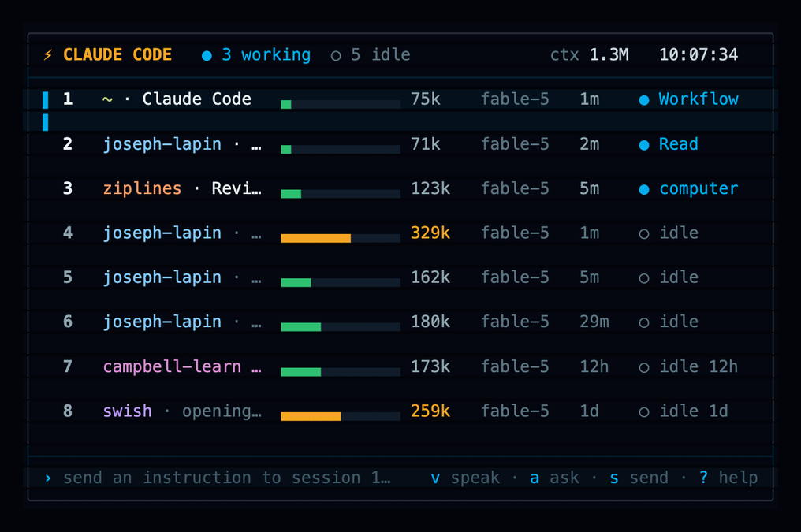The height and width of the screenshot is (532, 801).
Task: Click the green context bar for 162k session
Action: [341, 282]
